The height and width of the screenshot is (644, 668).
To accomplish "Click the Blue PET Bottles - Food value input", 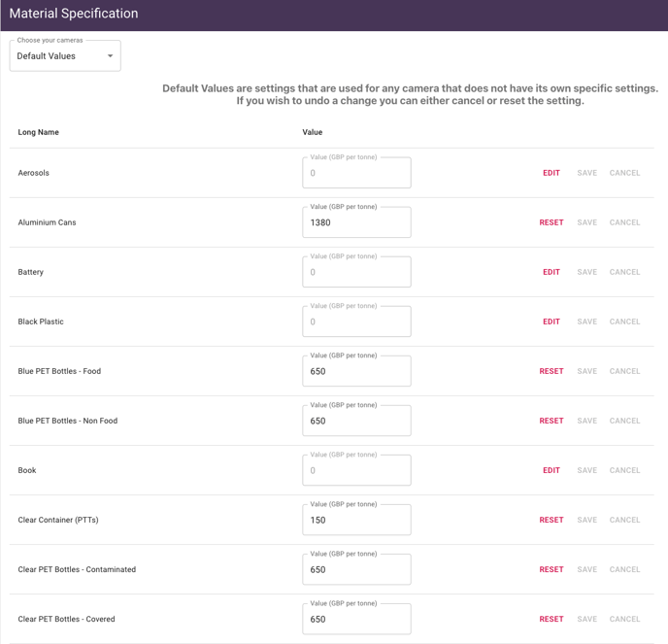I will [356, 371].
